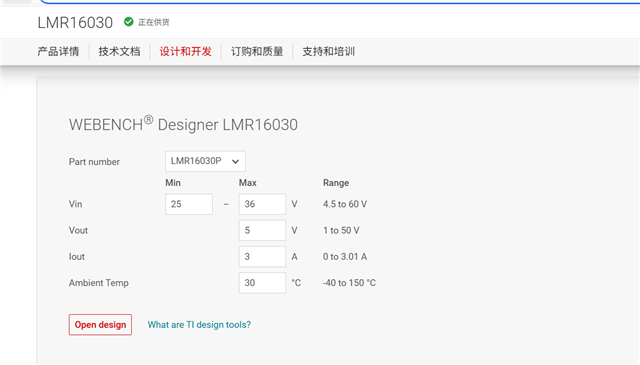Go to the 订购和质量 tab
Image resolution: width=640 pixels, height=365 pixels.
click(257, 51)
